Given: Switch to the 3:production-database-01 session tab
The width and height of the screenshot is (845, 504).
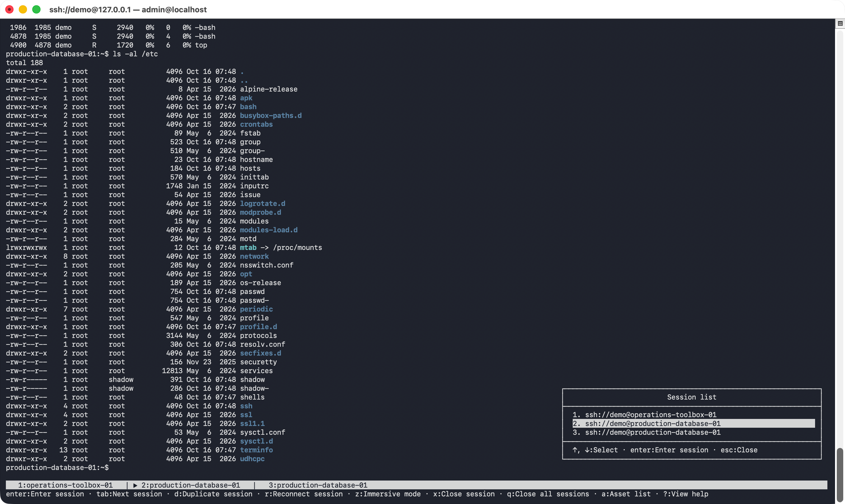Looking at the screenshot, I should [318, 485].
